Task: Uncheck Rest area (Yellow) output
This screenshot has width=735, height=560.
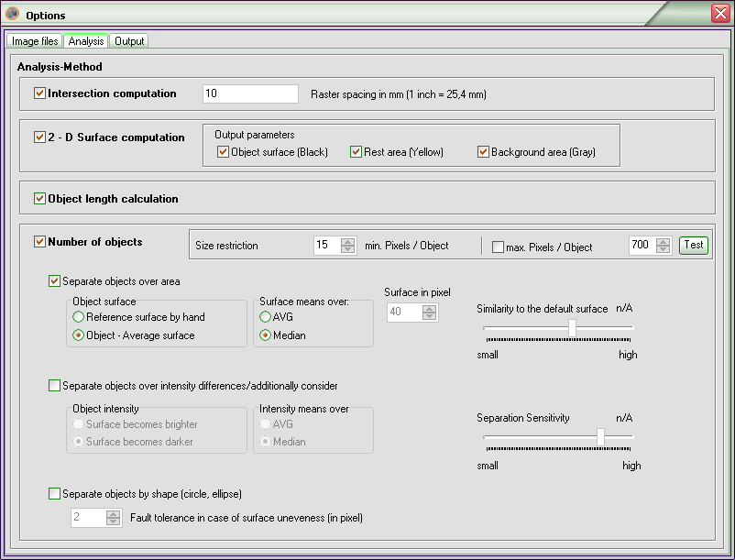Action: pyautogui.click(x=356, y=152)
